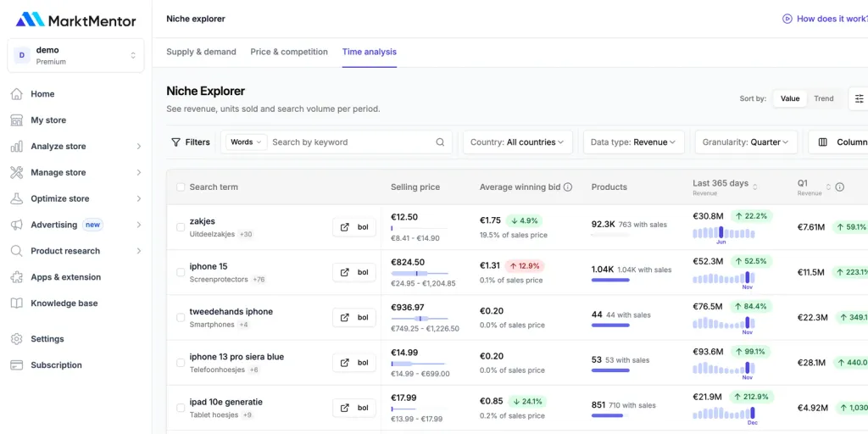Sort by Value
The height and width of the screenshot is (434, 868).
[790, 98]
